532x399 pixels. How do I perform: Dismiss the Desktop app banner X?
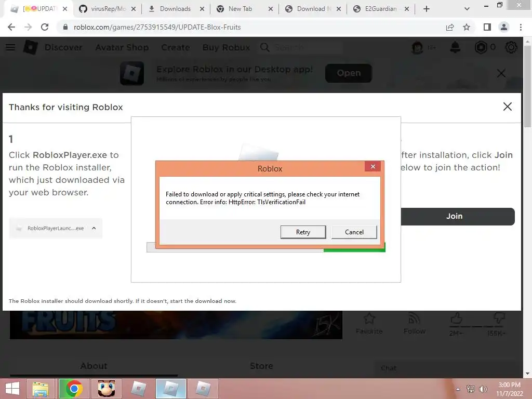501,73
